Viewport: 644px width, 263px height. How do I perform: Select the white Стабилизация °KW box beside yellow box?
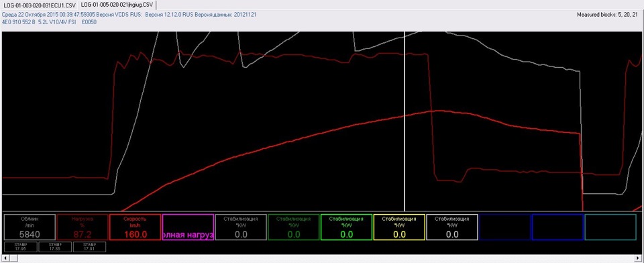tap(452, 227)
